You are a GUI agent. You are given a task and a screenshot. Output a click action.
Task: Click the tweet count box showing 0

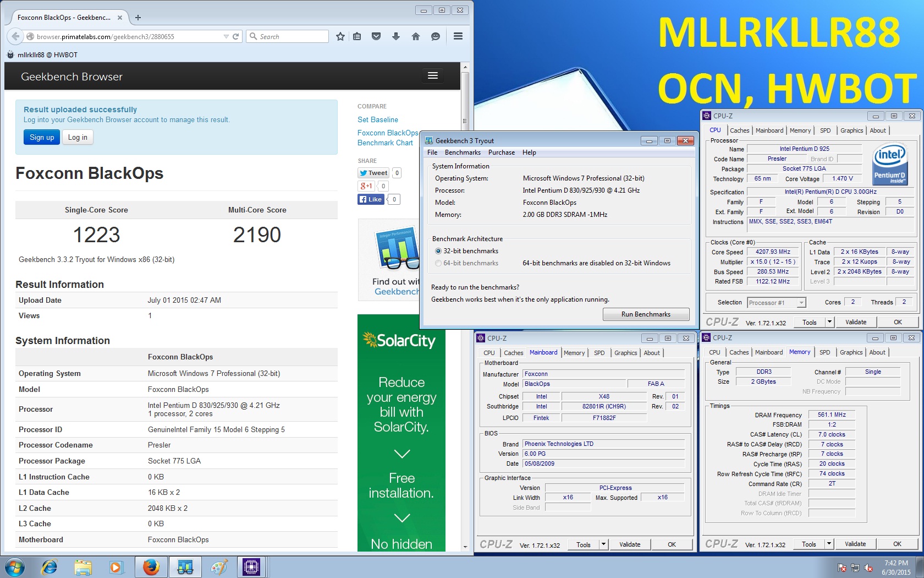coord(397,173)
